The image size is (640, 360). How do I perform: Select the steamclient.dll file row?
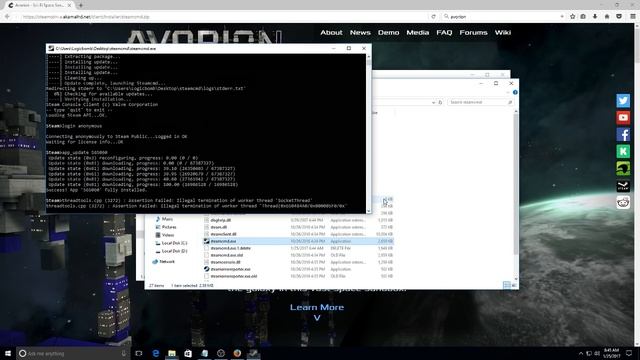(x=298, y=234)
